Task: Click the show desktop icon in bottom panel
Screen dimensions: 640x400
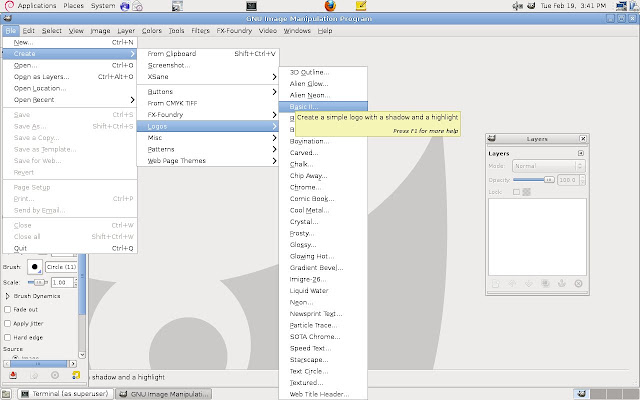Action: (x=7, y=394)
